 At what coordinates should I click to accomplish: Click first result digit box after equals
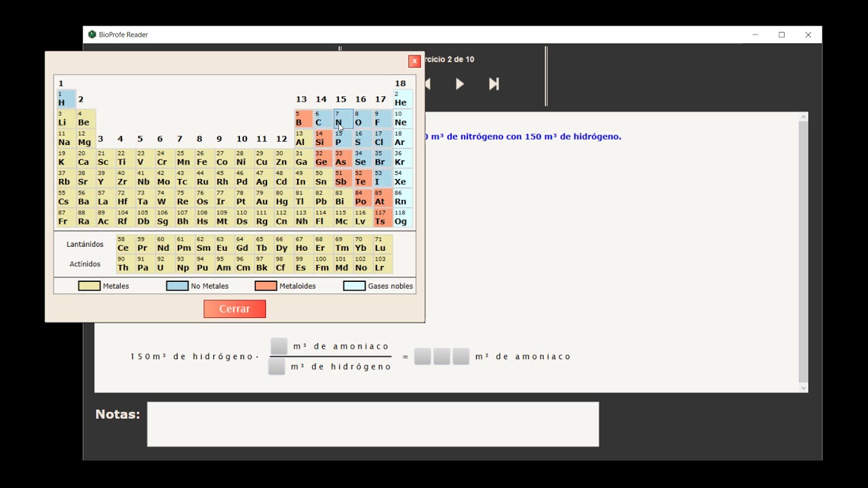[x=422, y=357]
